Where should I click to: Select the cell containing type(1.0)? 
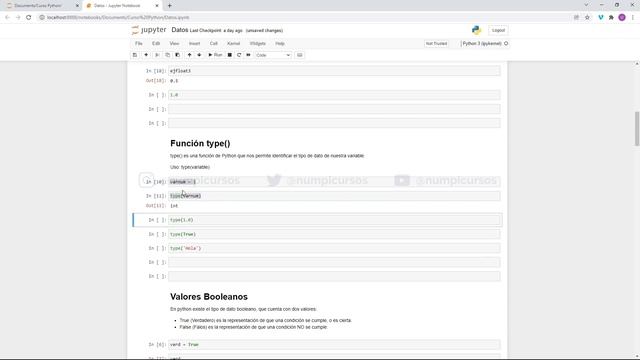pyautogui.click(x=334, y=220)
